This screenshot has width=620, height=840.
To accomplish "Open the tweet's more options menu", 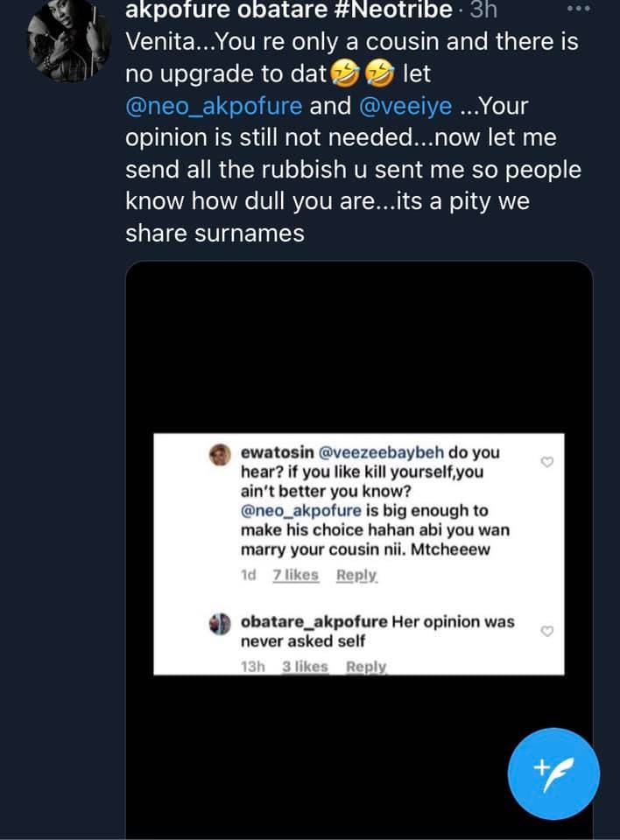I will (x=579, y=9).
